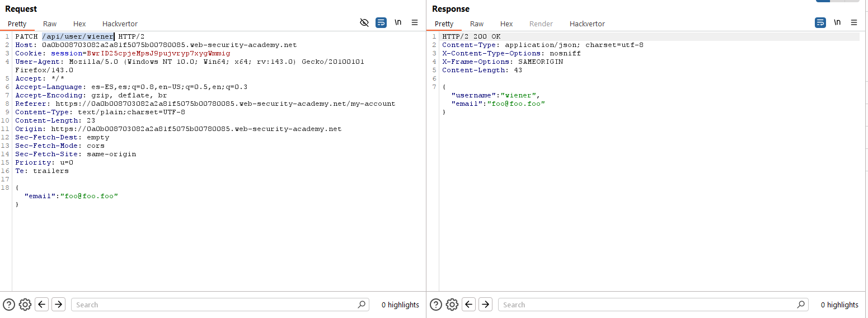Go to next search match in Request
Viewport: 868px width, 318px height.
tap(58, 305)
